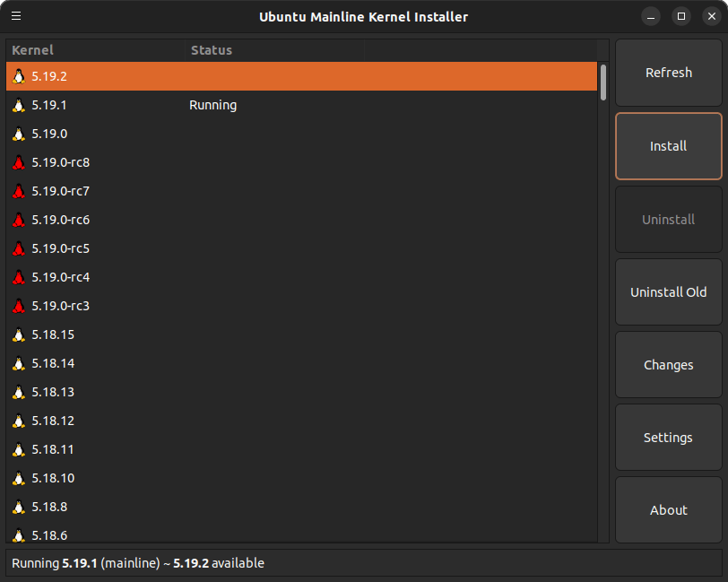
Task: Select kernel 5.18.15
Action: (53, 334)
